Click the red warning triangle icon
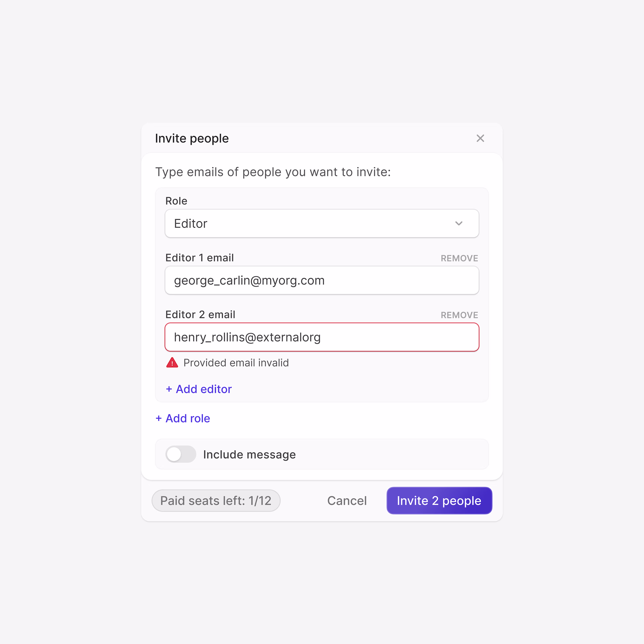Viewport: 644px width, 644px height. (172, 363)
